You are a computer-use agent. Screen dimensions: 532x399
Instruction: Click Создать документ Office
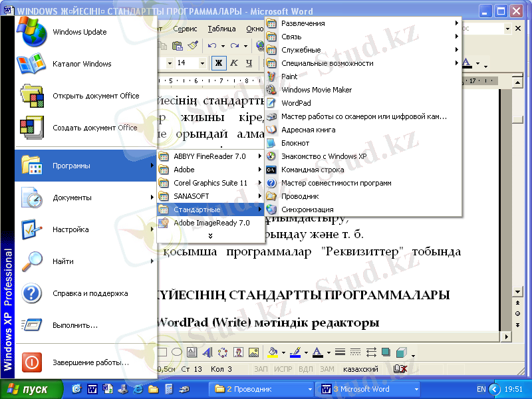(86, 128)
